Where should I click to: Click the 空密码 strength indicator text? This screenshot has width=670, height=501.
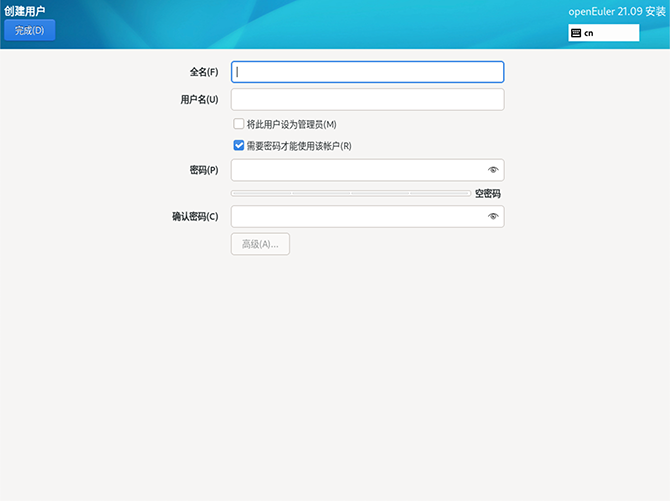[x=487, y=194]
